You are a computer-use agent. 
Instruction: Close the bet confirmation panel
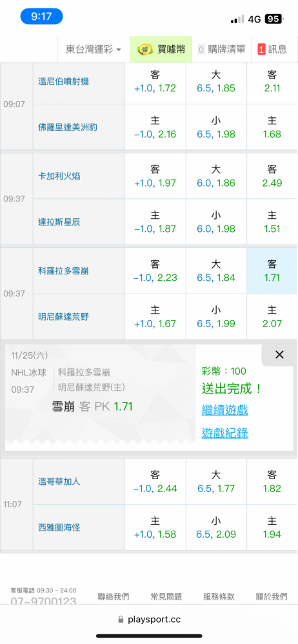coord(279,355)
